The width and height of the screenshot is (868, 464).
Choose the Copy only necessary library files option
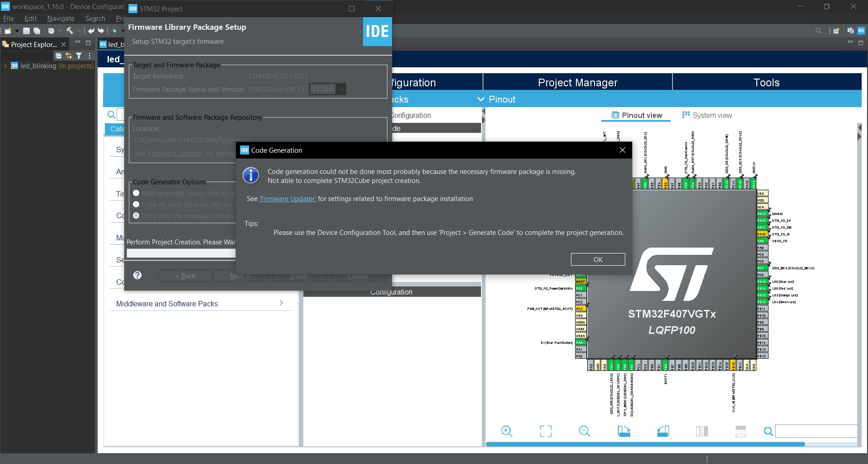coord(136,216)
